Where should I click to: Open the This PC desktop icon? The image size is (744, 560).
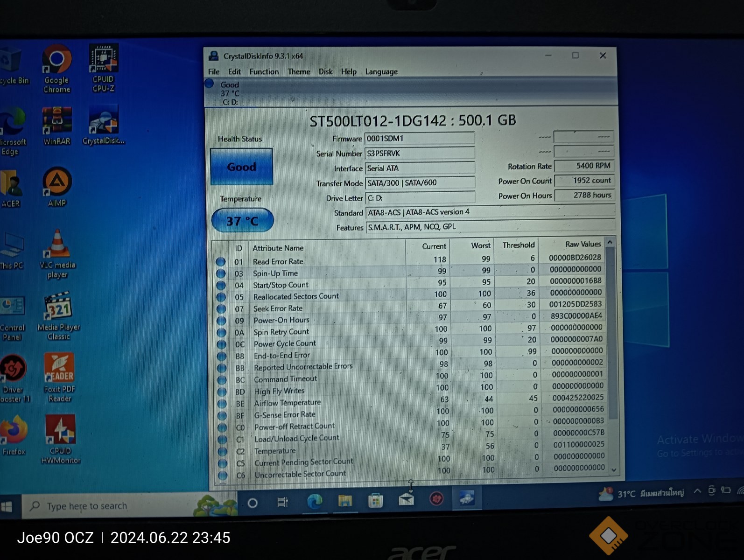pyautogui.click(x=12, y=252)
